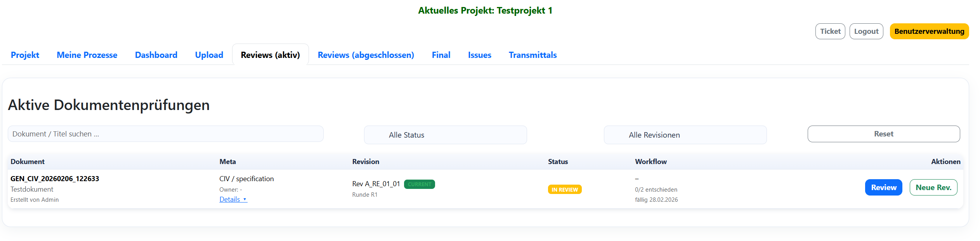Image resolution: width=980 pixels, height=241 pixels.
Task: Go to the Dashboard tab
Action: point(156,55)
